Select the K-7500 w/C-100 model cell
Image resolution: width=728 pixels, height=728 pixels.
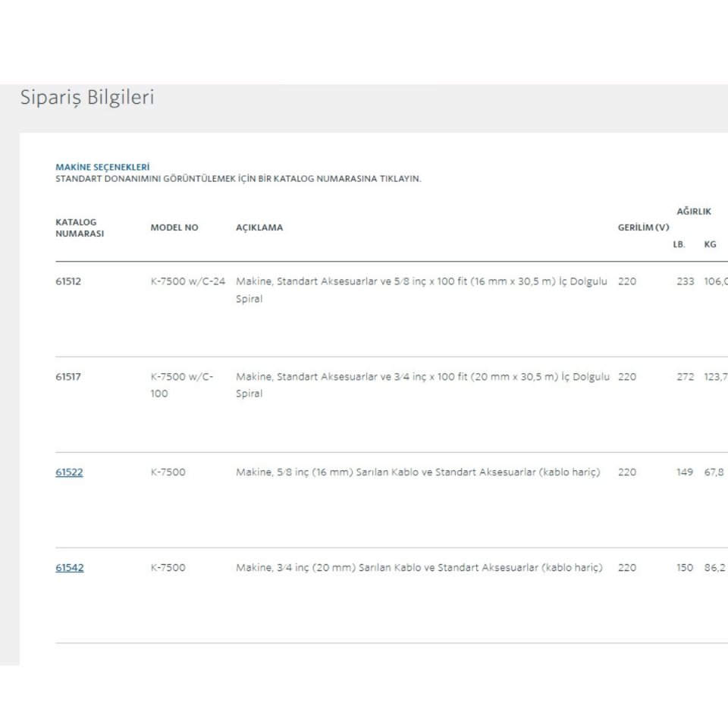click(182, 384)
